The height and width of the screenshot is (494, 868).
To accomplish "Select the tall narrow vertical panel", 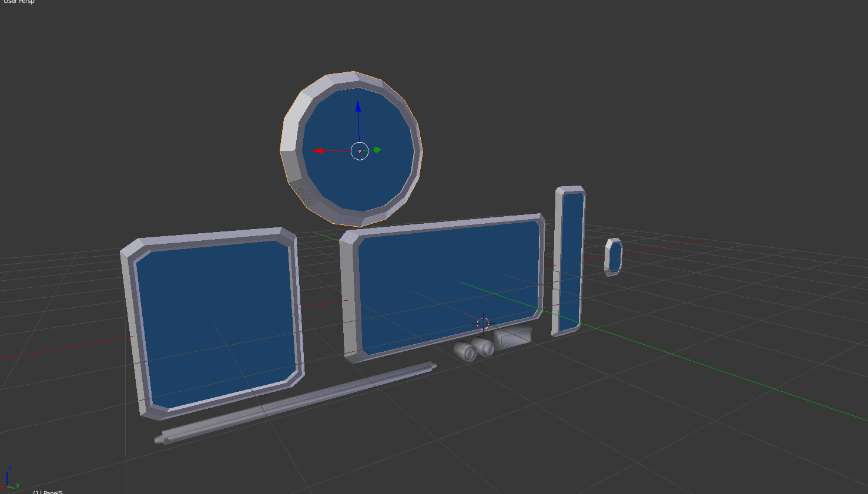I will pyautogui.click(x=569, y=260).
